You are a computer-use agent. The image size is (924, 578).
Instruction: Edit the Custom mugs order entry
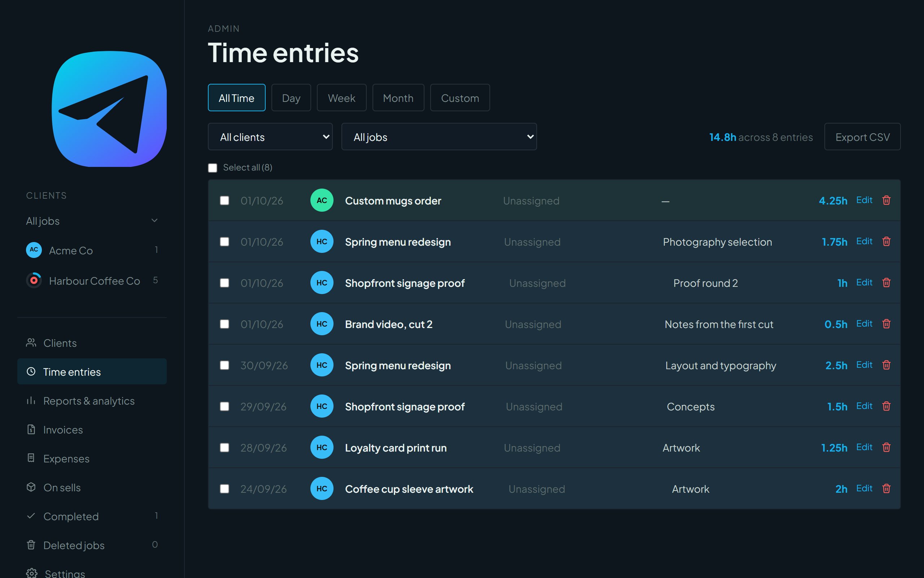pos(864,200)
